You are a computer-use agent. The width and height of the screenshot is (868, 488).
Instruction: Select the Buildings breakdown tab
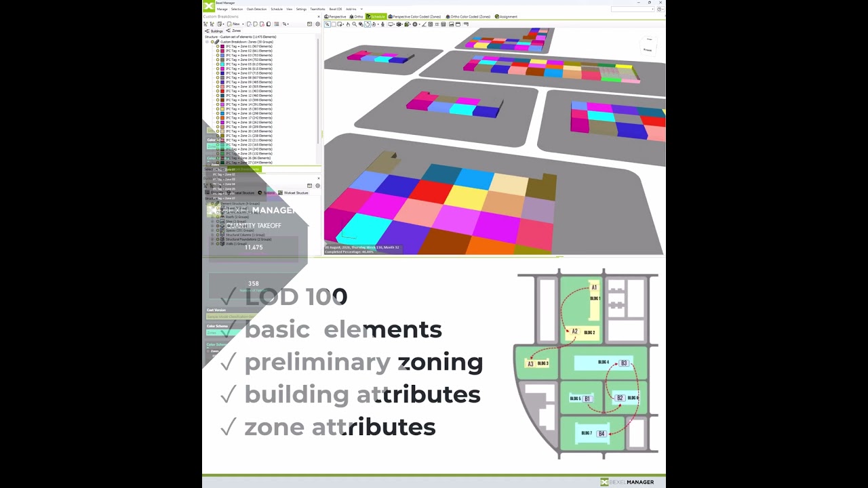[214, 30]
